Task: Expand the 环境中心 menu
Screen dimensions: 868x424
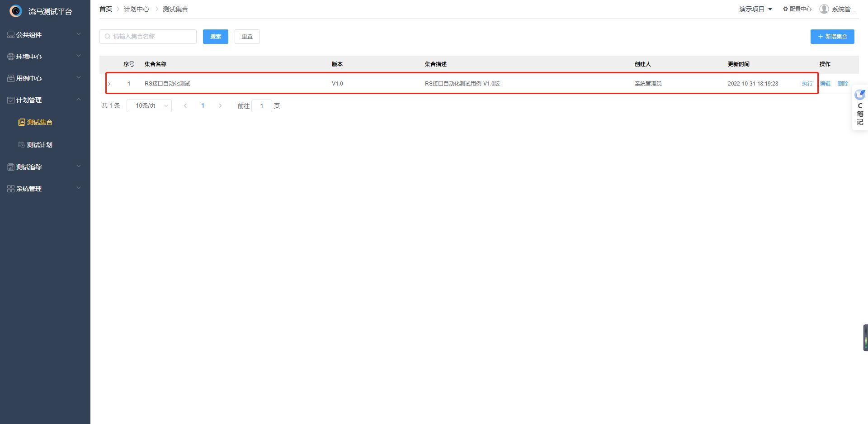Action: click(x=79, y=56)
